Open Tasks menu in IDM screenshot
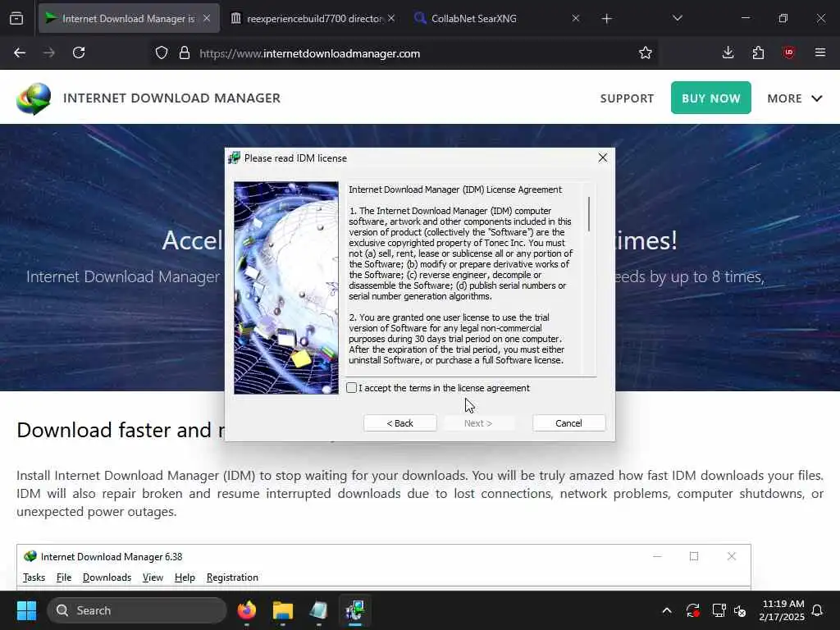Screen dimensions: 840x630 [34, 577]
